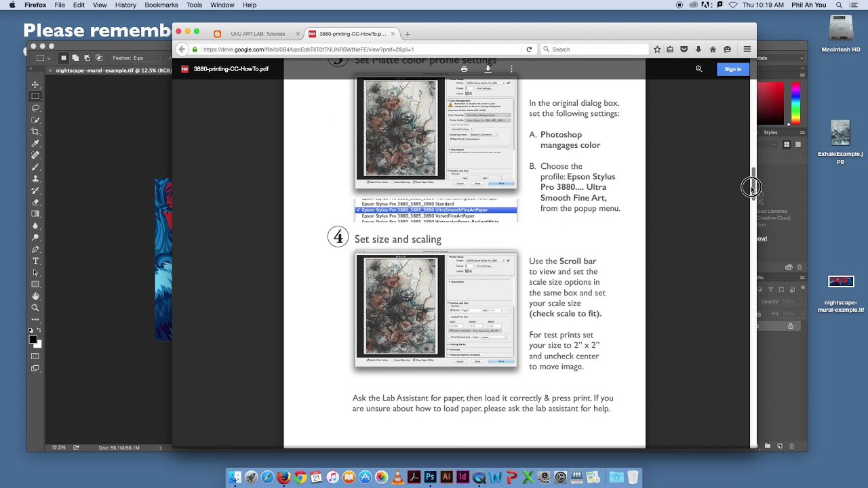This screenshot has width=868, height=488.
Task: Open Spotlight search in menu bar
Action: pos(840,5)
